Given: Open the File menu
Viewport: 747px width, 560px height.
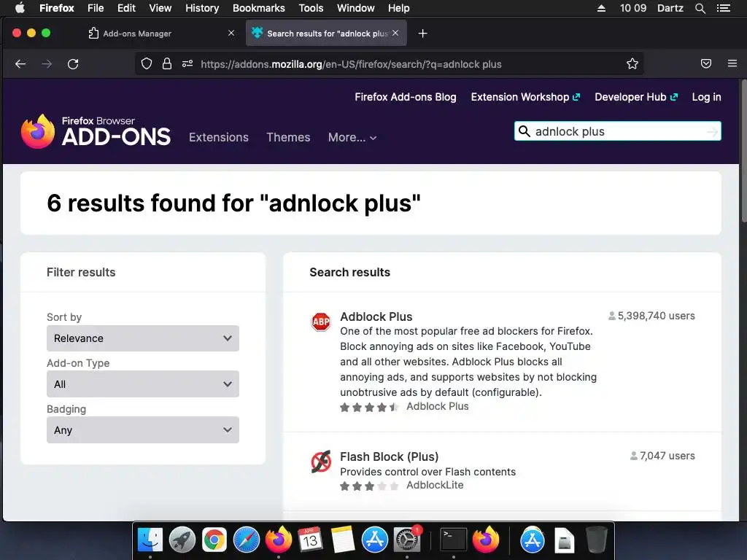Looking at the screenshot, I should [x=96, y=8].
